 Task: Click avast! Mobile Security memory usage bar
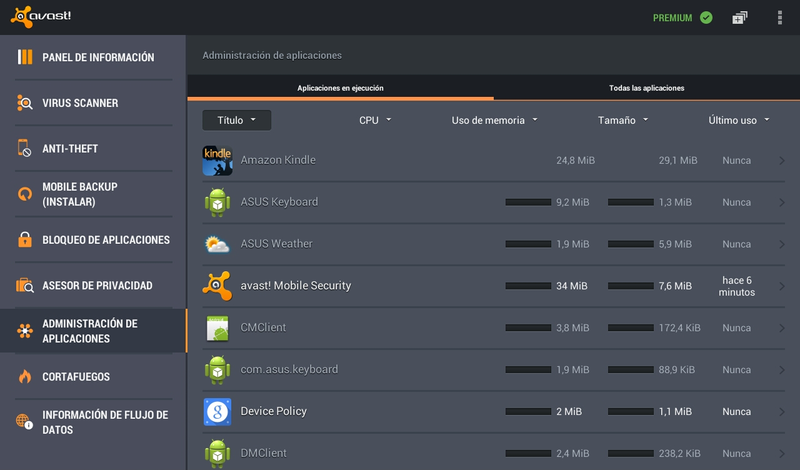pyautogui.click(x=528, y=286)
